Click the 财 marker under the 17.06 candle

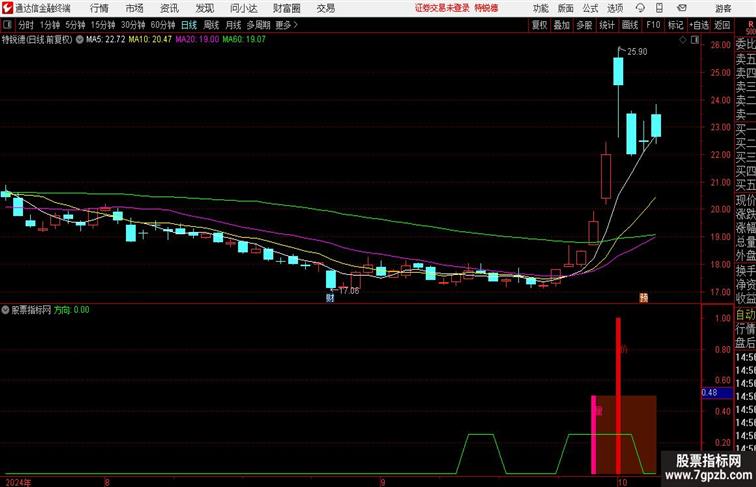coord(330,298)
